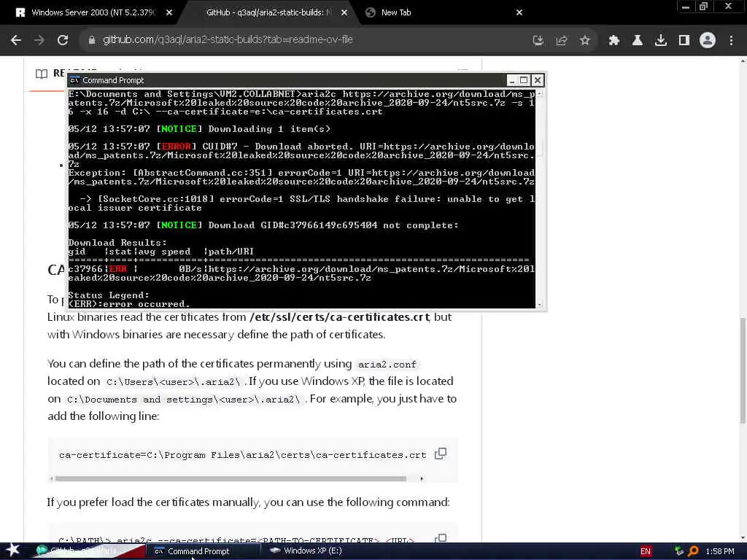This screenshot has width=747, height=560.
Task: Click the lock icon in address bar
Action: click(x=91, y=41)
